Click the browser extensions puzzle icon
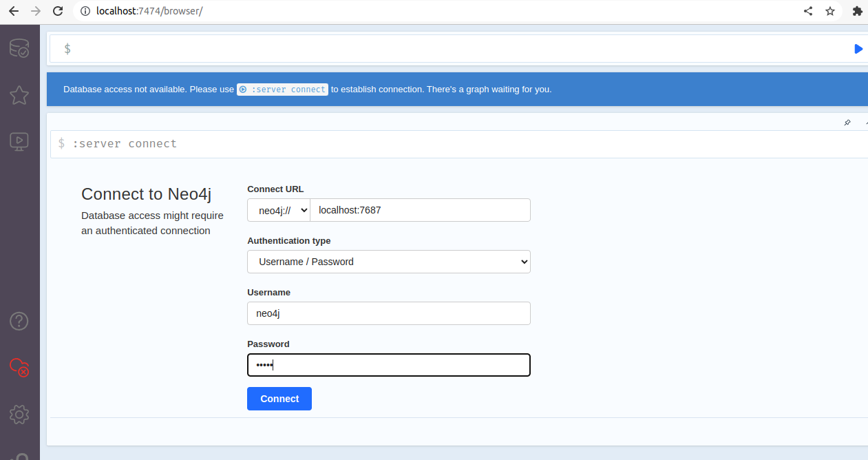This screenshot has width=868, height=460. [858, 11]
